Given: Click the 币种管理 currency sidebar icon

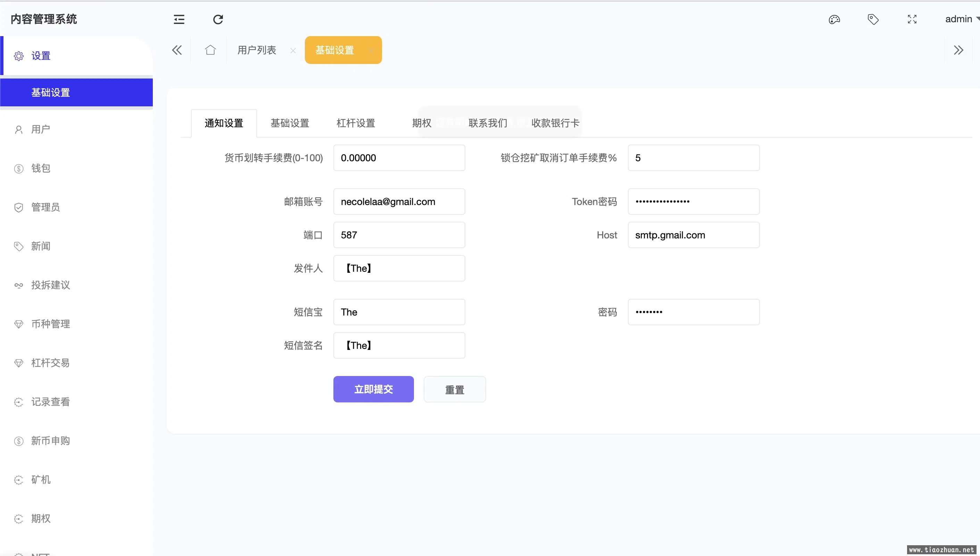Looking at the screenshot, I should [x=18, y=324].
